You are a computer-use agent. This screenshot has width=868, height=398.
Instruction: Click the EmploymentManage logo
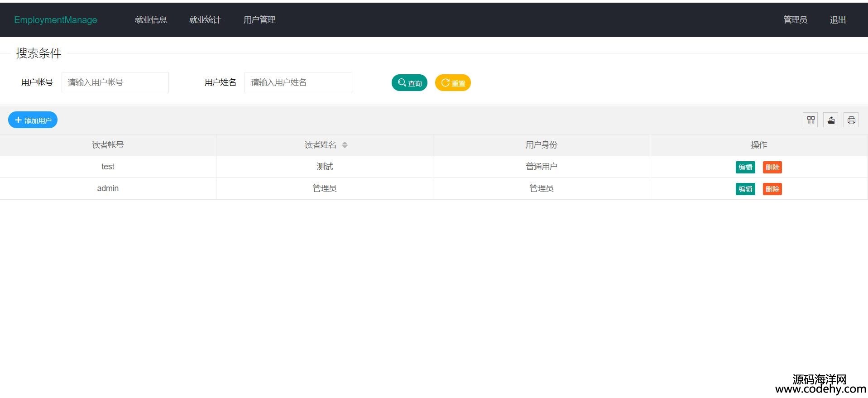pos(55,20)
